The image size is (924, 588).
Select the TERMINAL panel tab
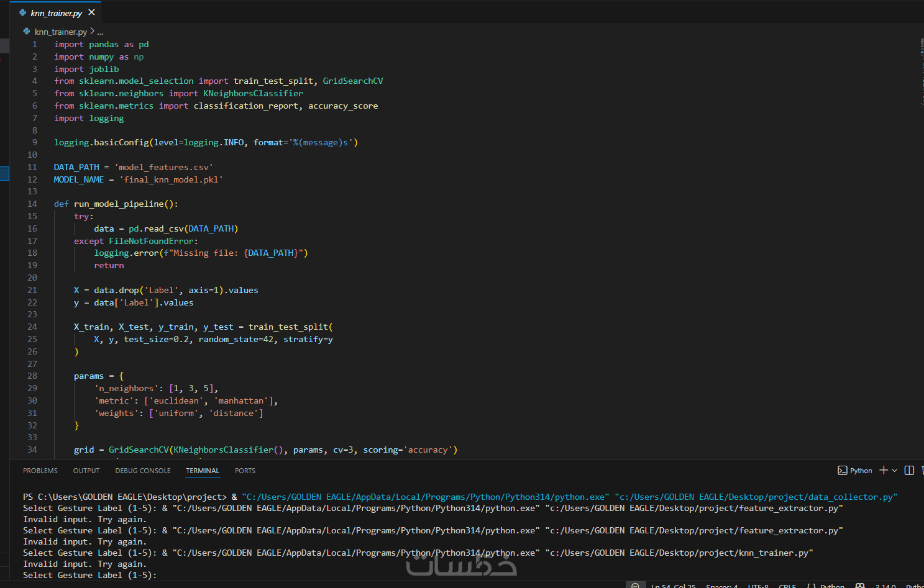(x=203, y=471)
